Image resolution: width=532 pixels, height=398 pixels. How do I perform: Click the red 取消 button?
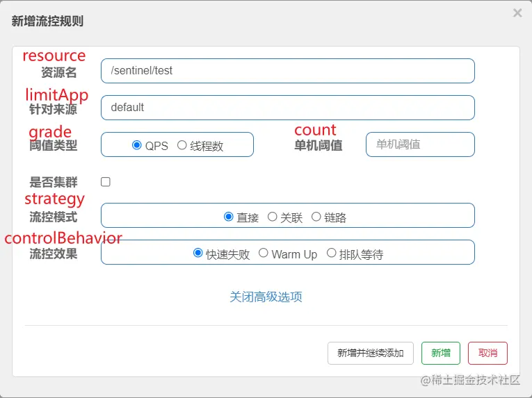pos(487,354)
